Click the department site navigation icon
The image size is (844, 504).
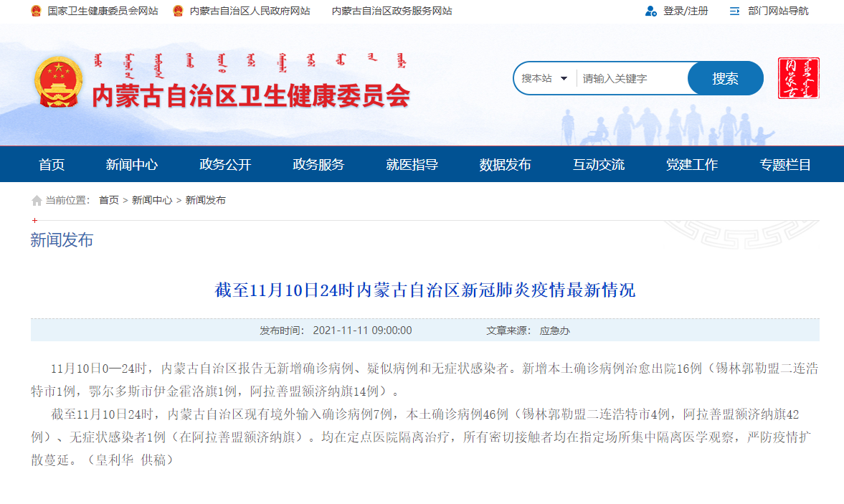pos(734,11)
